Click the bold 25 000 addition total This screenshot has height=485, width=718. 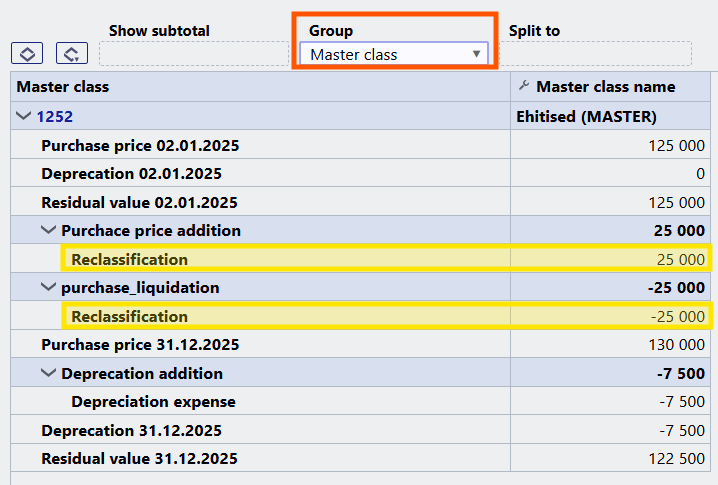[679, 230]
